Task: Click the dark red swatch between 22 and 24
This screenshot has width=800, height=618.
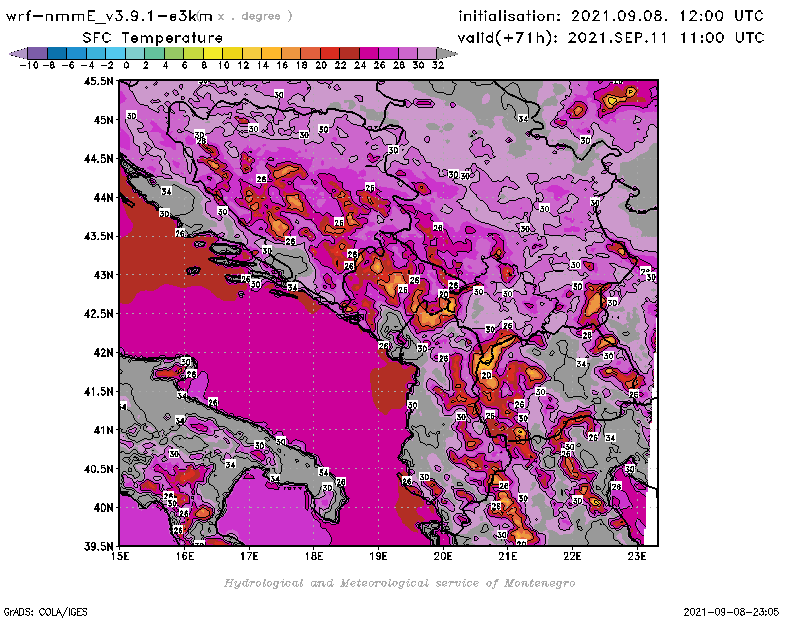Action: 349,53
